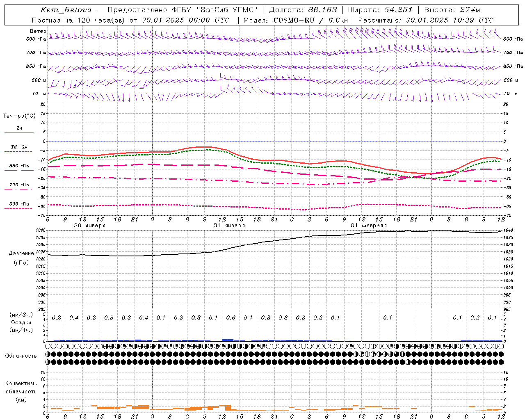
Task: Click the (мм/3ч.) precipitation unit label
Action: pyautogui.click(x=21, y=315)
